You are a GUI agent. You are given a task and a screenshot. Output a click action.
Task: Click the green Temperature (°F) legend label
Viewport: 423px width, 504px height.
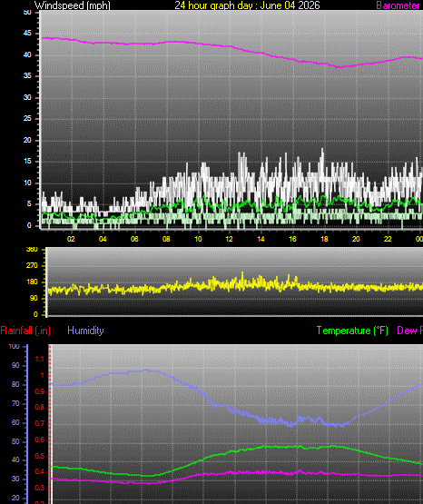352,331
